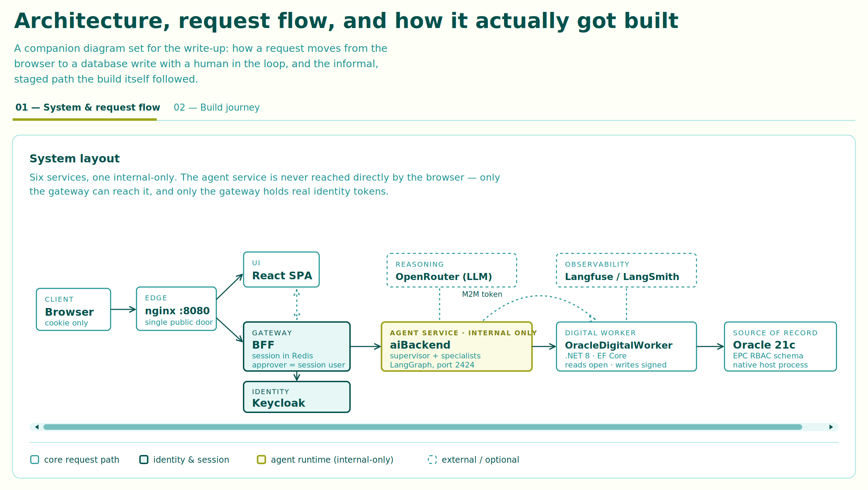868x490 pixels.
Task: Click the right scrollbar arrow
Action: click(831, 427)
